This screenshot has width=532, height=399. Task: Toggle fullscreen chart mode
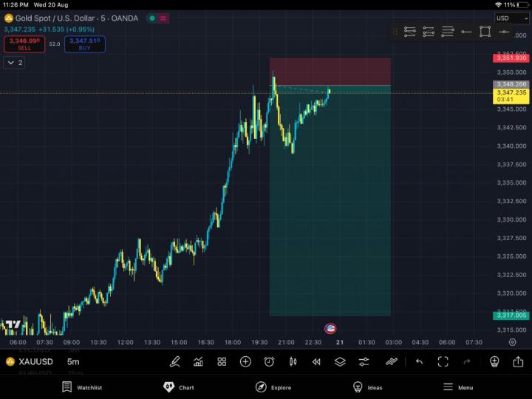pos(443,361)
